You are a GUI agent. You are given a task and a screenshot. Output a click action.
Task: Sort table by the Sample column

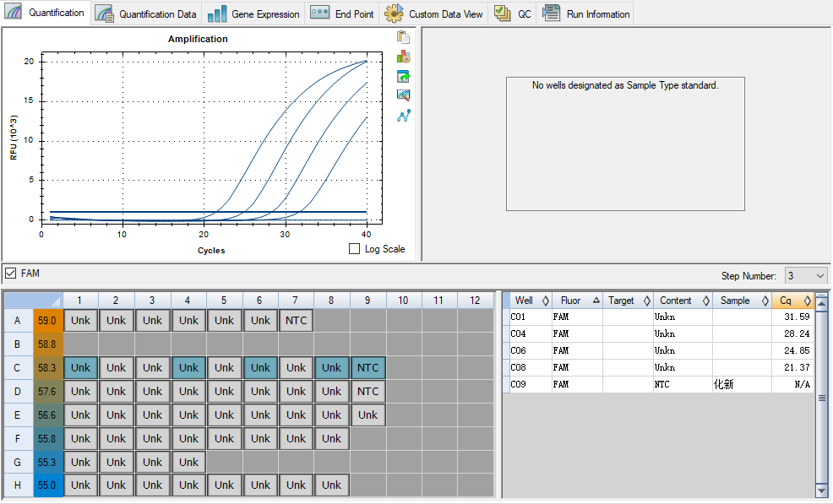coord(742,301)
